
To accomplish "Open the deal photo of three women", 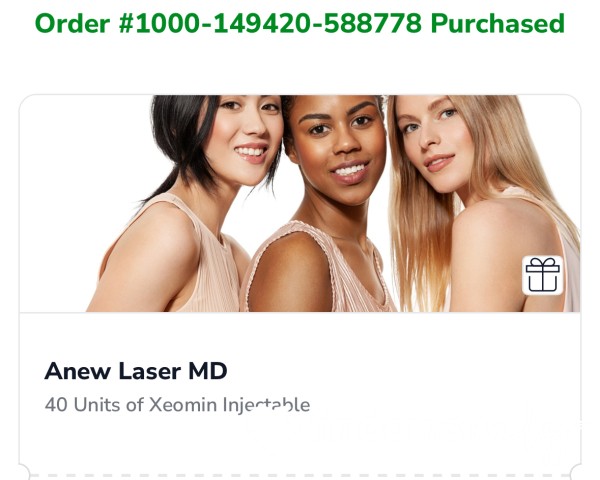I will (300, 203).
